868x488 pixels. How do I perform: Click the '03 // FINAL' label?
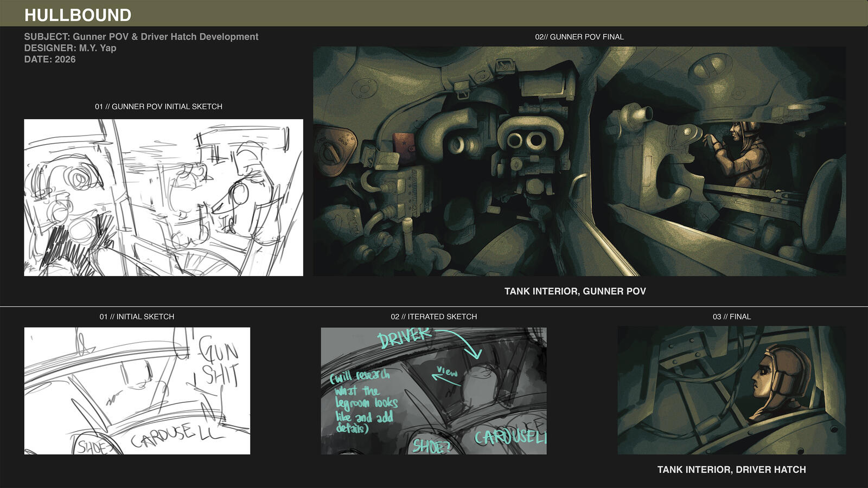pos(732,316)
